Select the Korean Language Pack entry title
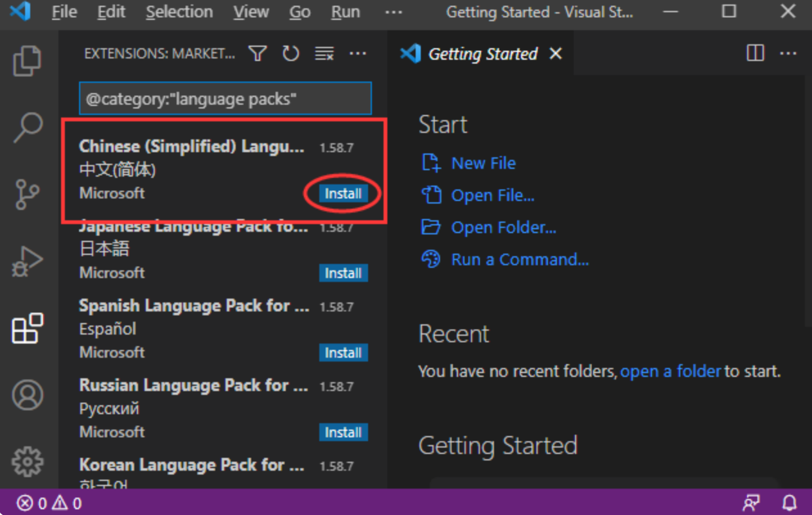 (x=191, y=465)
